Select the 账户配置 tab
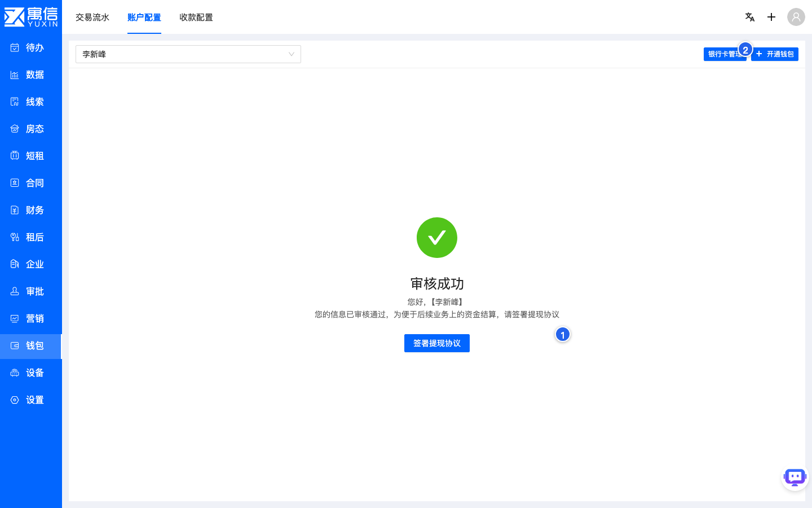The image size is (812, 508). pyautogui.click(x=144, y=17)
